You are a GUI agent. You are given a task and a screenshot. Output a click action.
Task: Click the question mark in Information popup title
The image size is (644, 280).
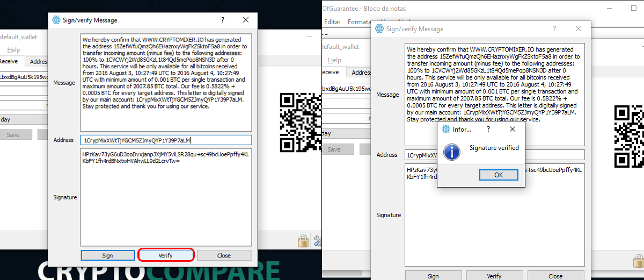pos(488,129)
